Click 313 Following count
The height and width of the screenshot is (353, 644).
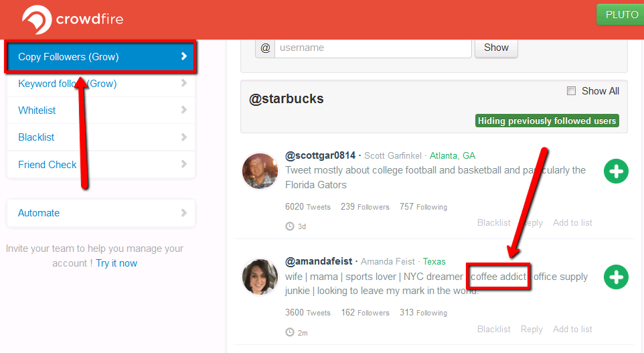pos(424,313)
